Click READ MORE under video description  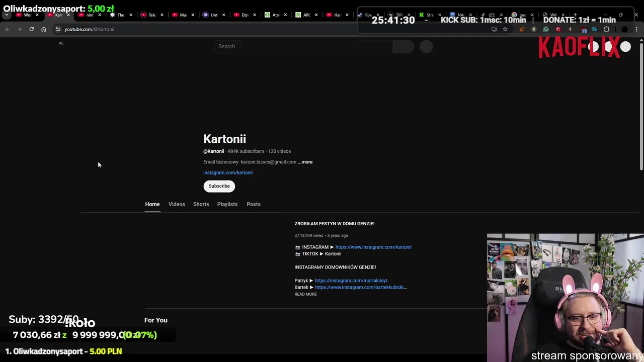(305, 294)
